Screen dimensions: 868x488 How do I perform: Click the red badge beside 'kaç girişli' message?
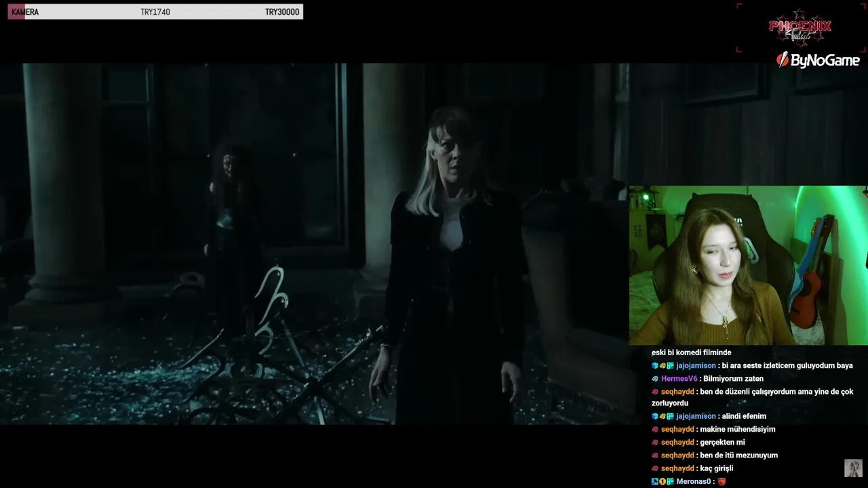pos(655,468)
